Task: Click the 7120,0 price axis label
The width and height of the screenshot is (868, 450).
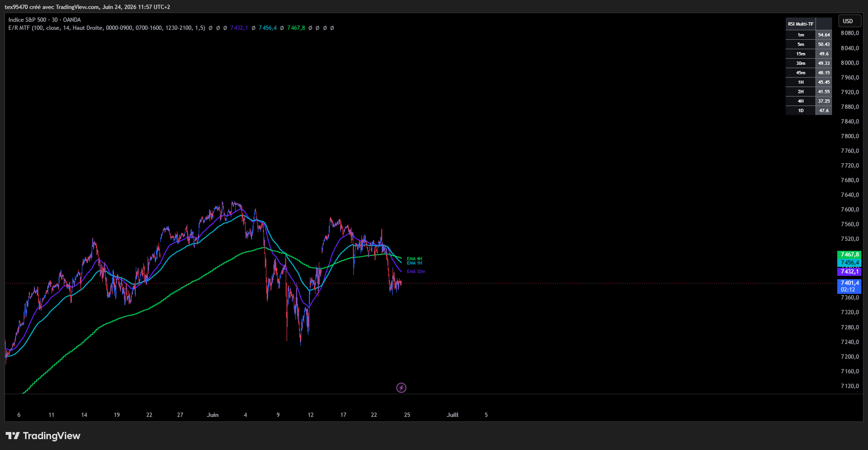Action: pos(850,386)
